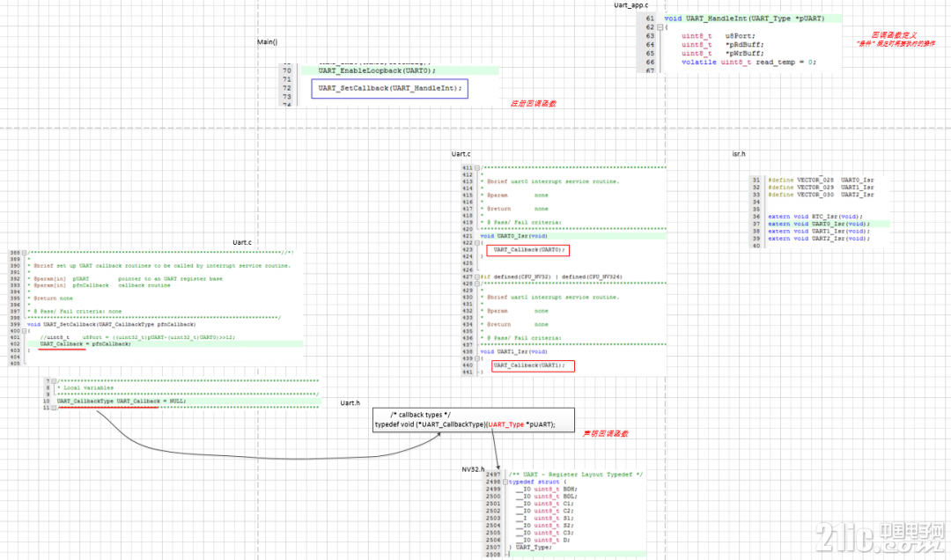Collapse the fold marker at line 62 of UART_HandleInt
The image size is (951, 560).
(660, 27)
